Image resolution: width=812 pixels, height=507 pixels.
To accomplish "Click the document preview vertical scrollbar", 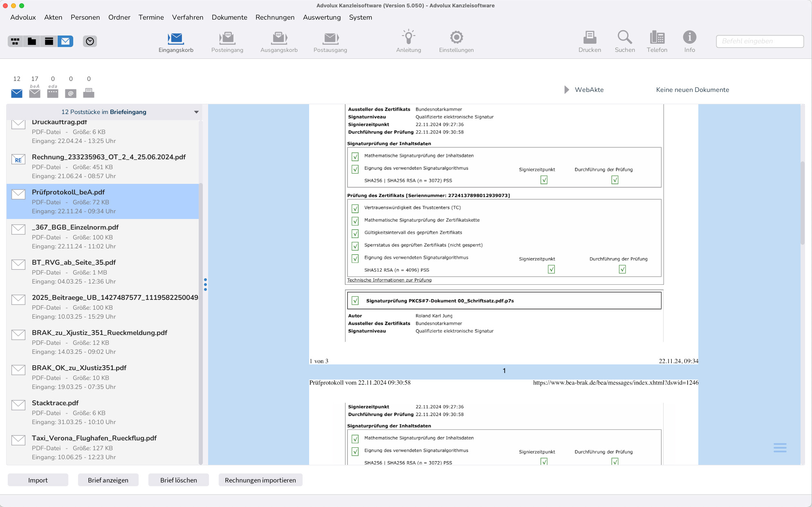I will pos(803,203).
